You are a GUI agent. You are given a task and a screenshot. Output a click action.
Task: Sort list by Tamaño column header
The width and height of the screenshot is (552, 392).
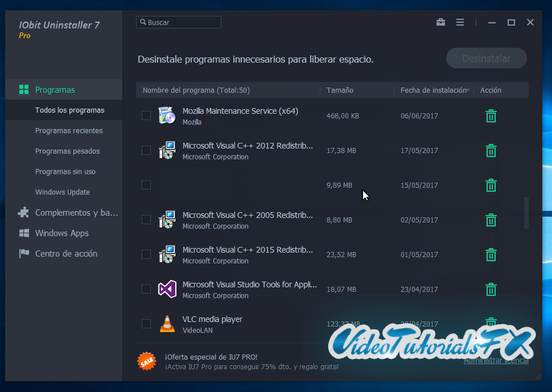(340, 90)
